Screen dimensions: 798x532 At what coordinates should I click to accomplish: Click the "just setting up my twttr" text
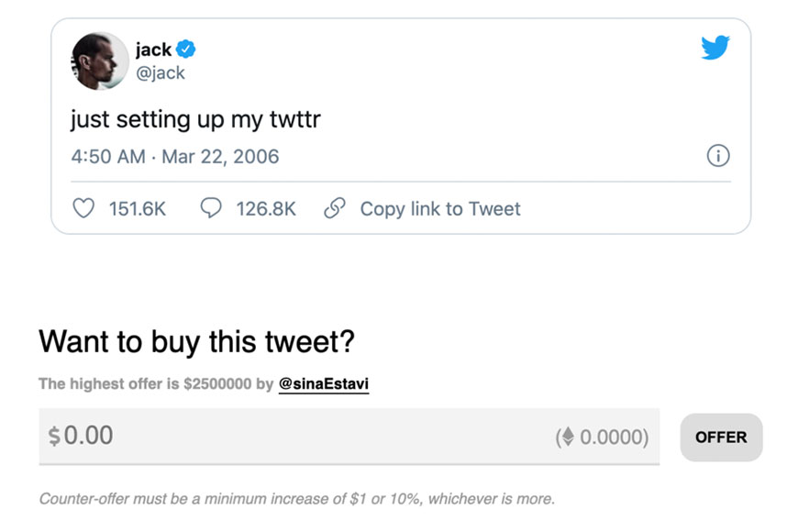click(x=195, y=119)
